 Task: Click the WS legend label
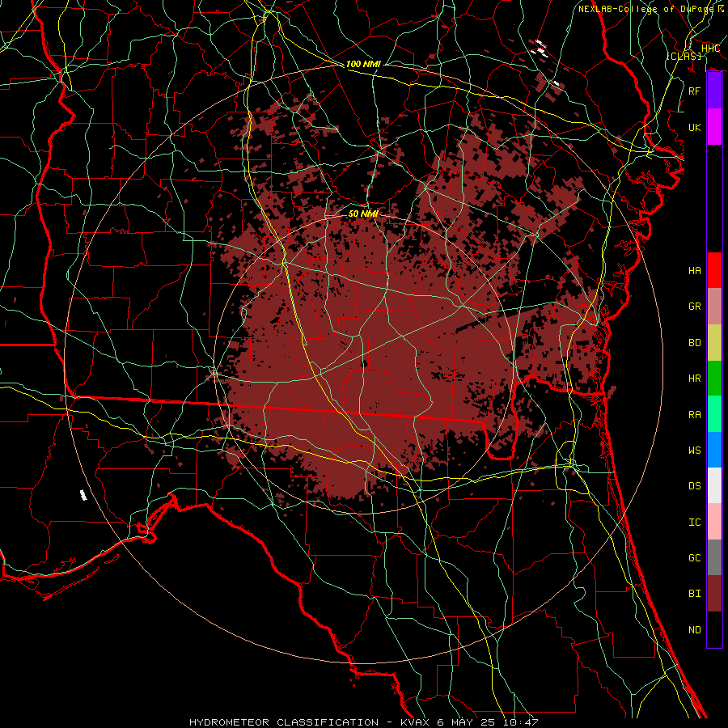click(x=695, y=451)
